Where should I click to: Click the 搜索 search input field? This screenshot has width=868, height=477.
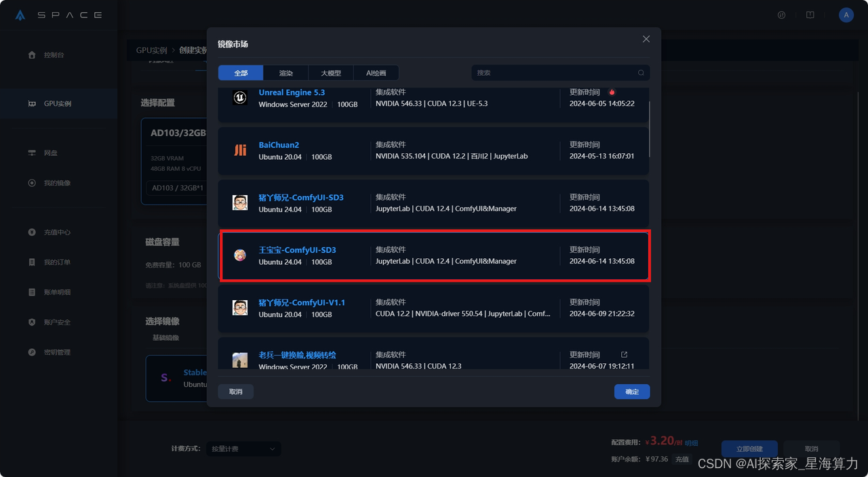561,72
